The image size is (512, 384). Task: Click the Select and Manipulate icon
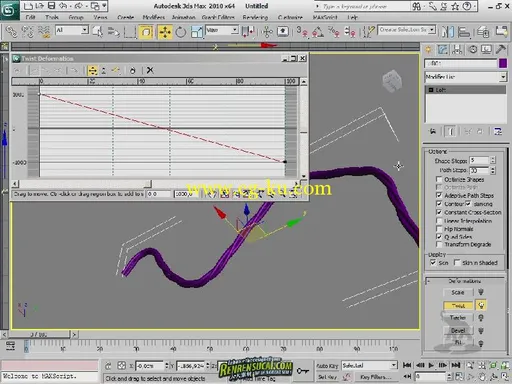267,32
